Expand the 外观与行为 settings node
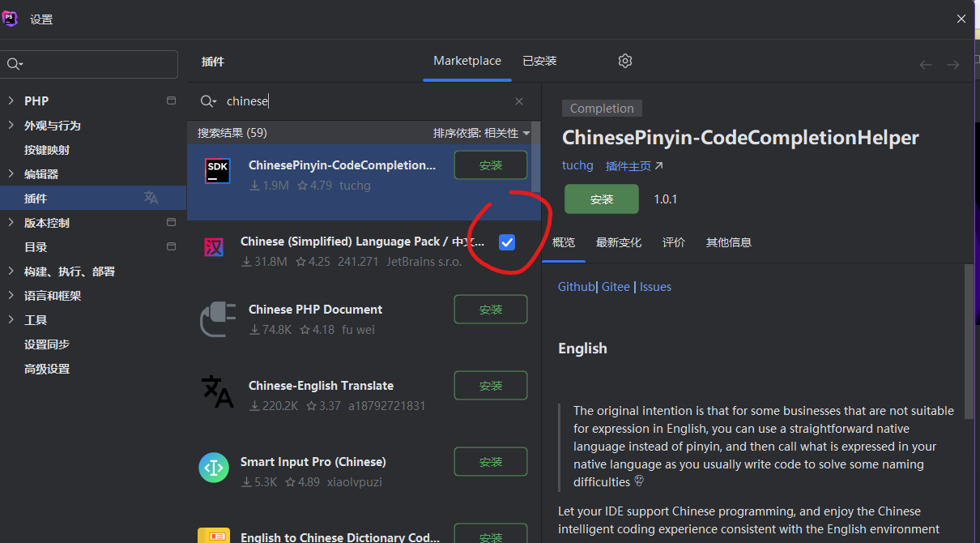The width and height of the screenshot is (980, 543). pyautogui.click(x=11, y=125)
